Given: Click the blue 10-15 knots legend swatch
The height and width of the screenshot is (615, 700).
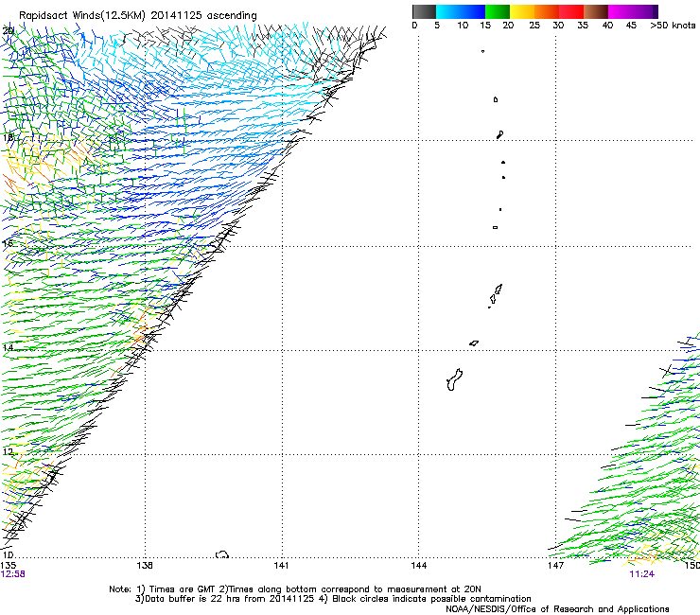Looking at the screenshot, I should click(x=473, y=11).
